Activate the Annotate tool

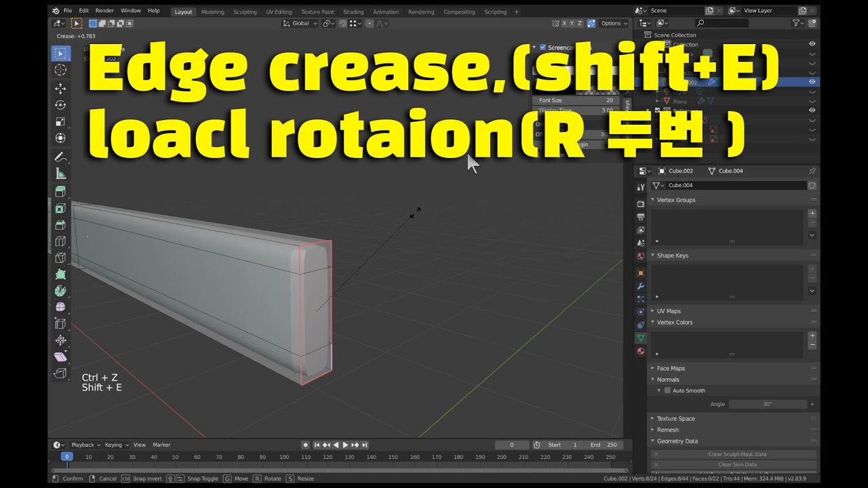pos(61,157)
